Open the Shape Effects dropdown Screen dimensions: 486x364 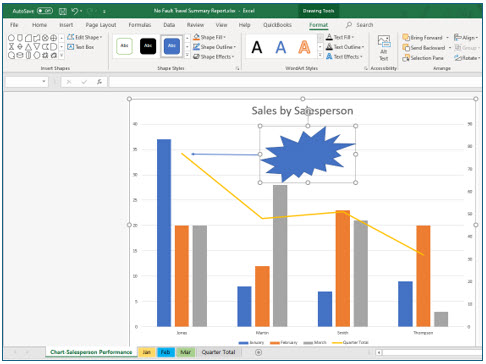tap(213, 57)
